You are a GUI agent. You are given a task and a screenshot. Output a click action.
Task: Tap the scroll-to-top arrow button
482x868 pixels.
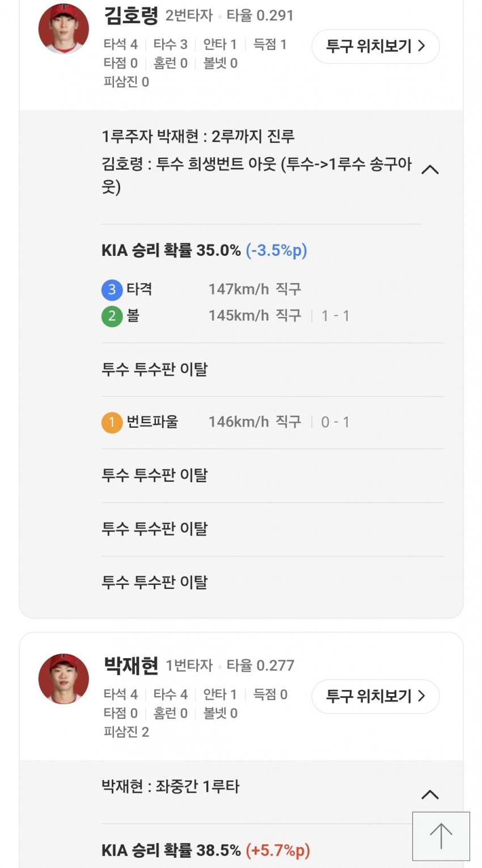click(x=441, y=836)
